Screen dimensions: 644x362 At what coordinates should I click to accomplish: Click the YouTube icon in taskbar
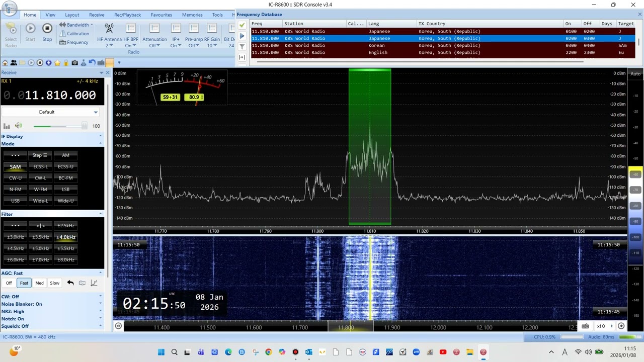[443, 352]
